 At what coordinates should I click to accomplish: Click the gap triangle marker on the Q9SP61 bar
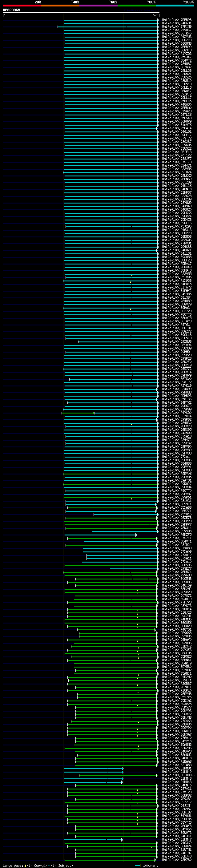click(132, 499)
